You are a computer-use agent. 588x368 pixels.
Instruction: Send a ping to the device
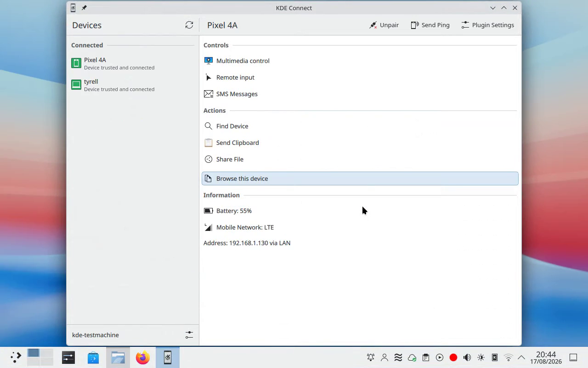pyautogui.click(x=430, y=25)
